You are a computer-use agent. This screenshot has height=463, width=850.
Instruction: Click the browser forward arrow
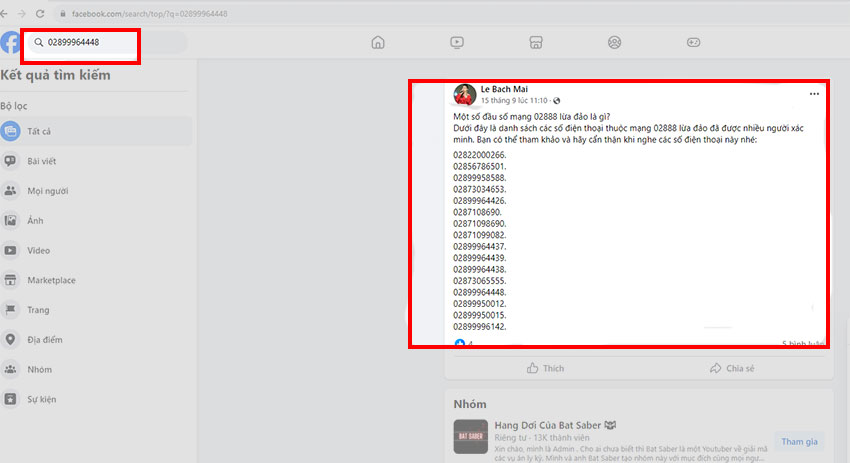(22, 14)
